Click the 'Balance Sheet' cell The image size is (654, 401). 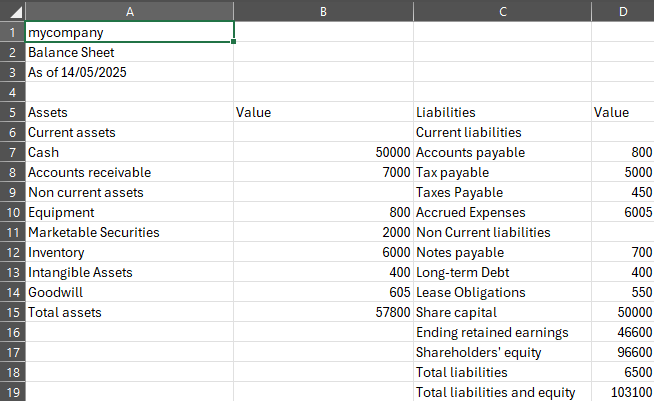[x=130, y=52]
